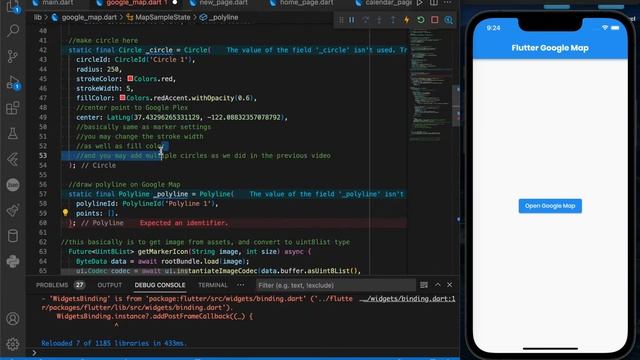Open the PROBLEMS panel tab
This screenshot has height=360, width=640.
pyautogui.click(x=52, y=285)
